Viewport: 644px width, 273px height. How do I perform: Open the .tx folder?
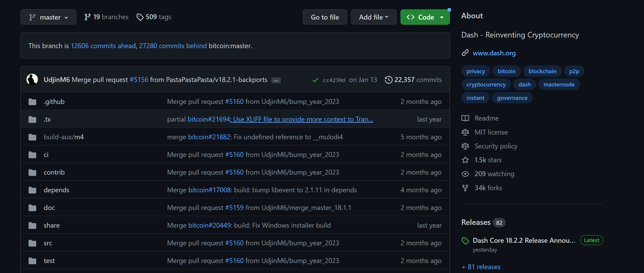click(47, 119)
